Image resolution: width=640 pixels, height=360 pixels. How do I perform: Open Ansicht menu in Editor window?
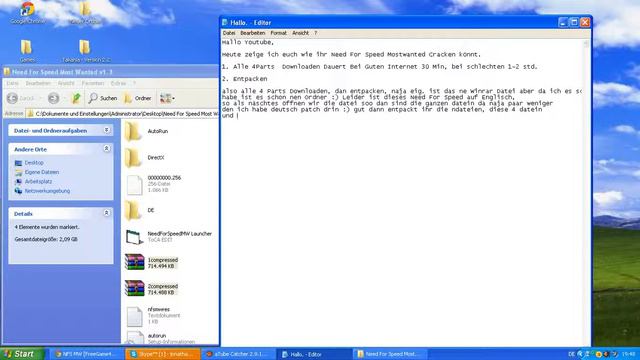point(300,33)
